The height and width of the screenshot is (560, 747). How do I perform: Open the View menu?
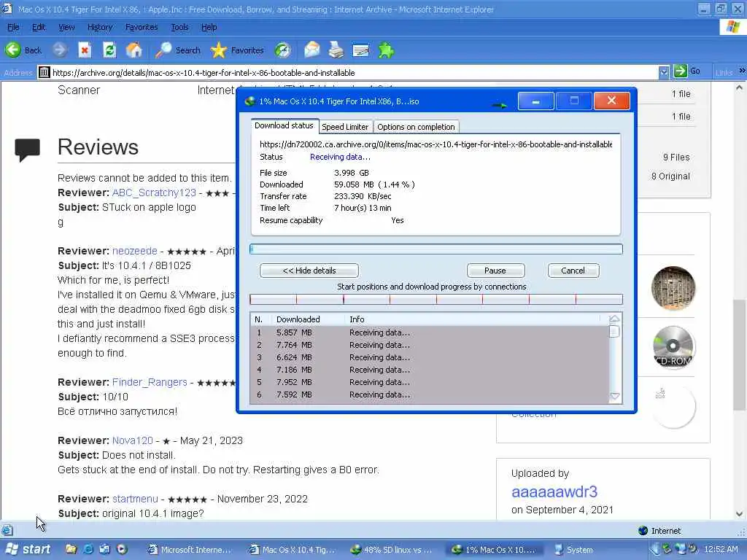(66, 27)
